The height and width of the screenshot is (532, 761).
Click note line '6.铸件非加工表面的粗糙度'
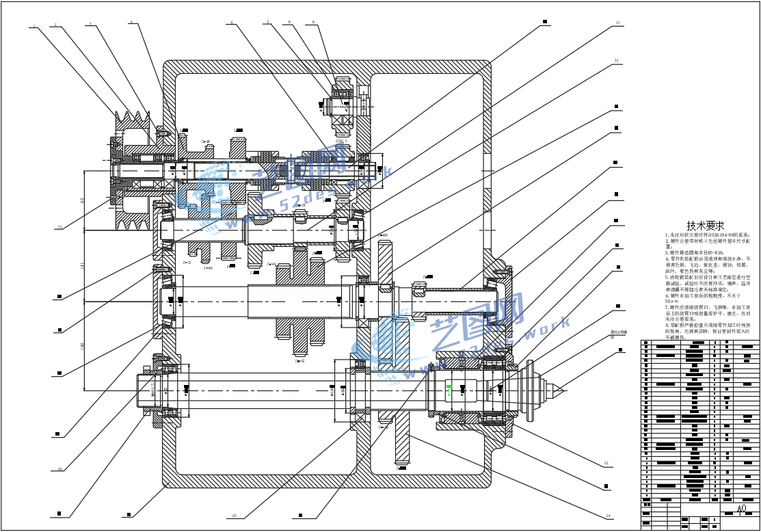(x=703, y=295)
